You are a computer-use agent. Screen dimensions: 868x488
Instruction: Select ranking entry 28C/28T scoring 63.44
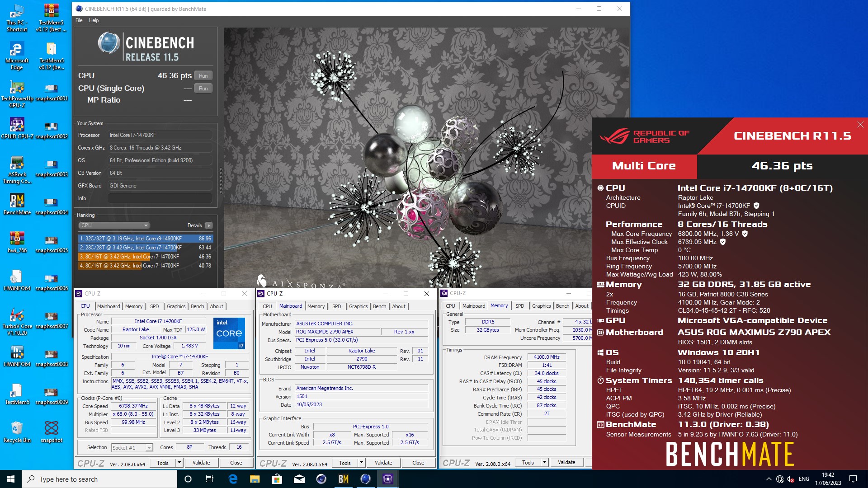coord(146,248)
